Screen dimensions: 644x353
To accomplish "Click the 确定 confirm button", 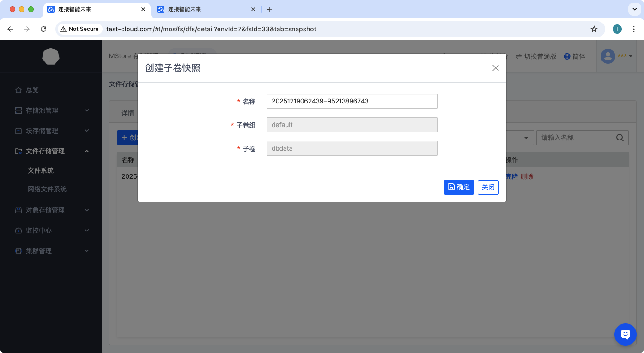I will 459,187.
